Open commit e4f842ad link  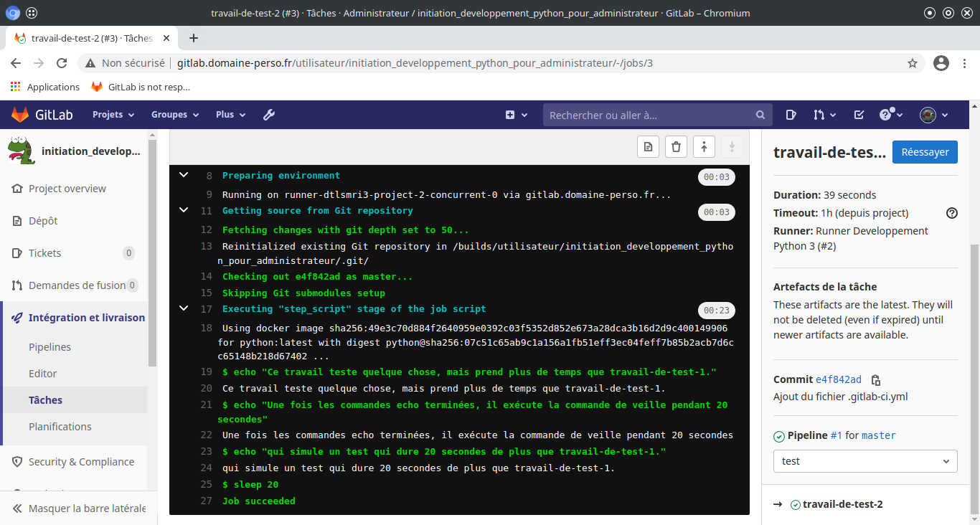click(x=838, y=379)
